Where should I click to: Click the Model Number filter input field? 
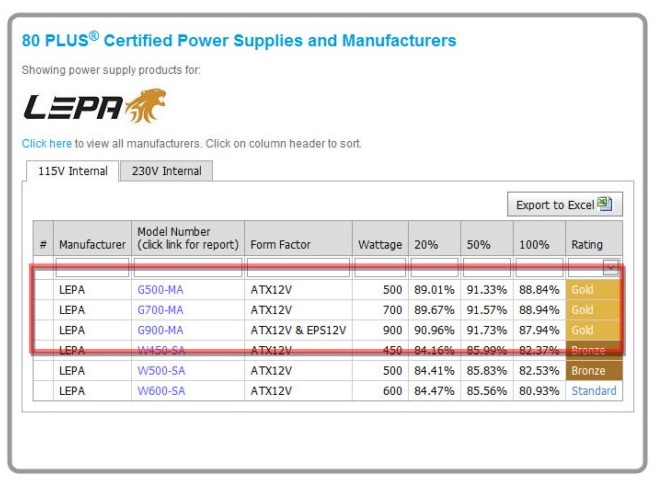(188, 268)
